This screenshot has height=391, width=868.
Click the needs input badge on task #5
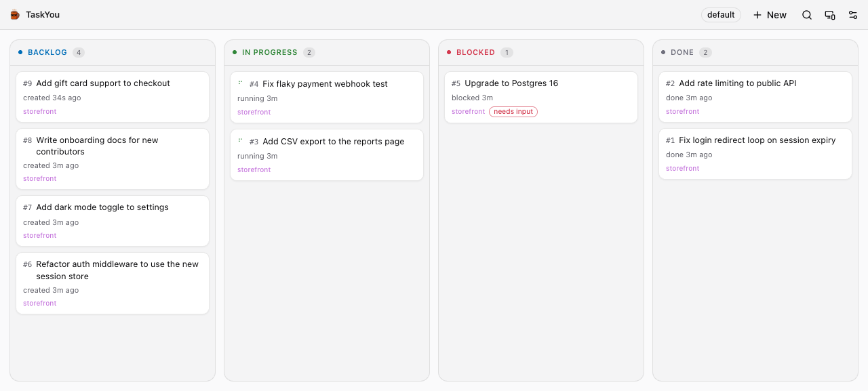tap(513, 112)
